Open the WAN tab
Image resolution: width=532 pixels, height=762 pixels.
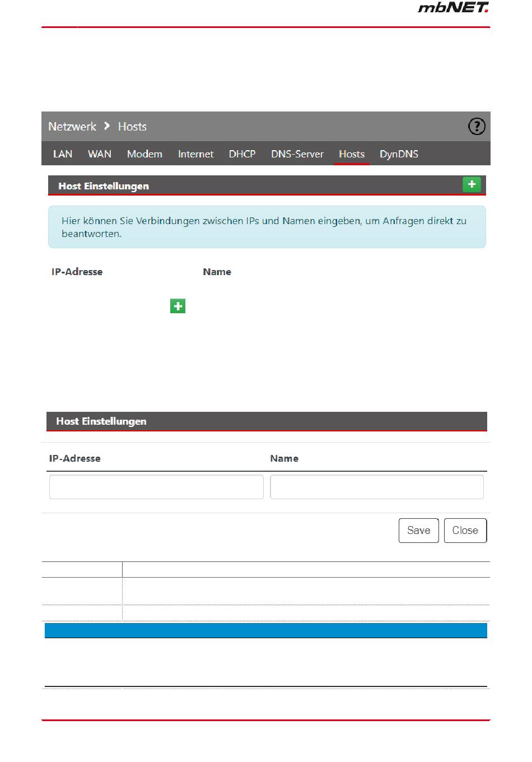[x=100, y=154]
